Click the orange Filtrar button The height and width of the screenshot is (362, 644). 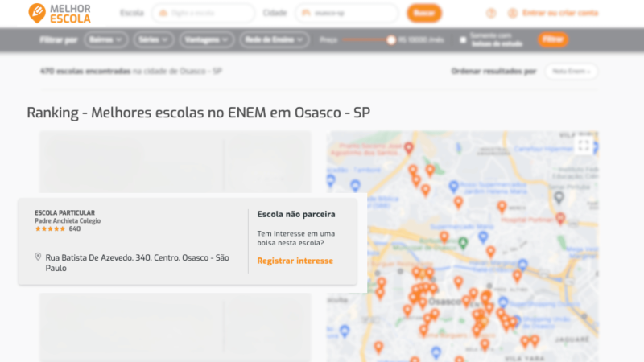(x=553, y=39)
